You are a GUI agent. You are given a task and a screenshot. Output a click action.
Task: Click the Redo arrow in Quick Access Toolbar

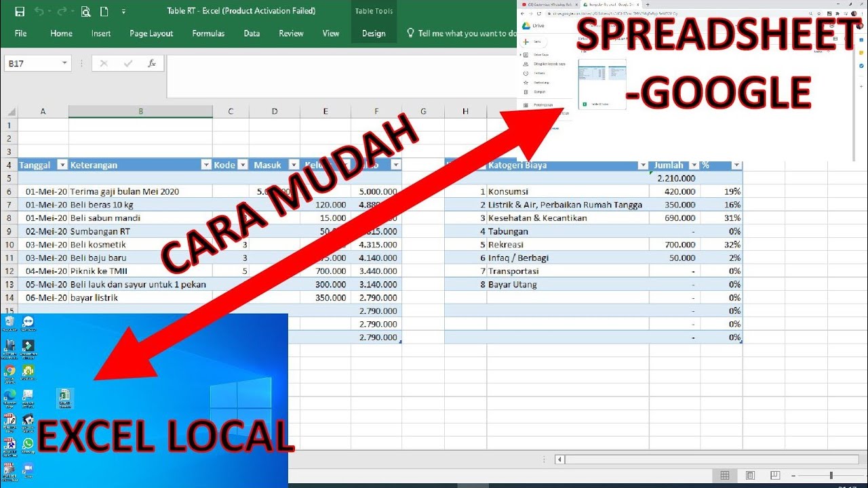click(x=60, y=12)
